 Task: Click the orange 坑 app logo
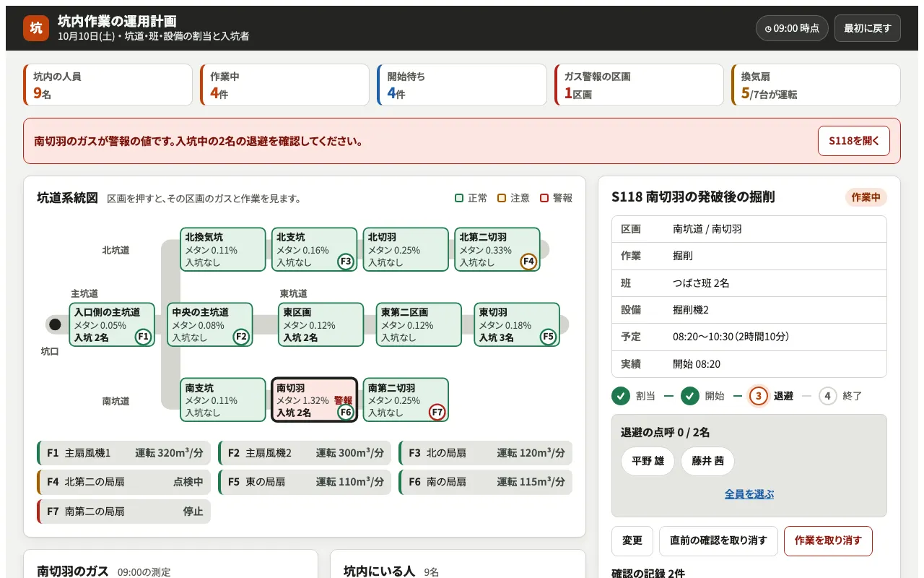[x=36, y=28]
